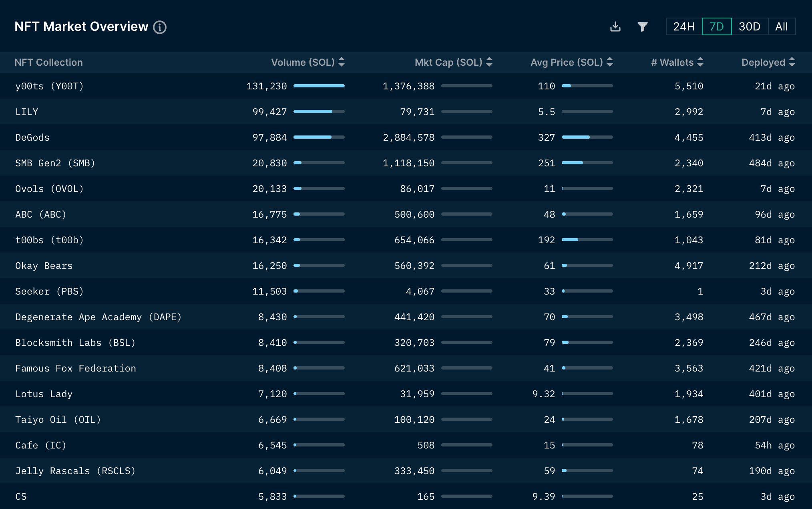Sort by Deployed arrows icon
The height and width of the screenshot is (509, 812).
792,62
